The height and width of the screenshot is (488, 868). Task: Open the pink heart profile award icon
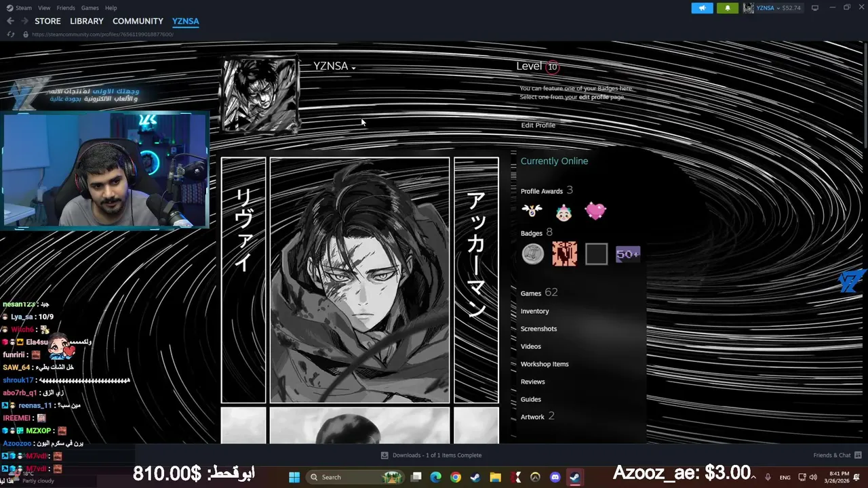[x=595, y=211]
